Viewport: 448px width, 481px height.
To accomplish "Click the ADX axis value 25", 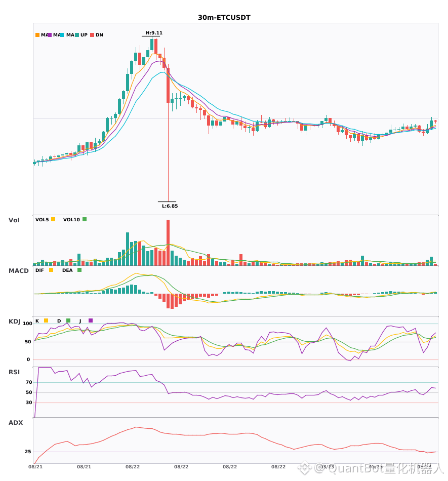I will tap(28, 452).
